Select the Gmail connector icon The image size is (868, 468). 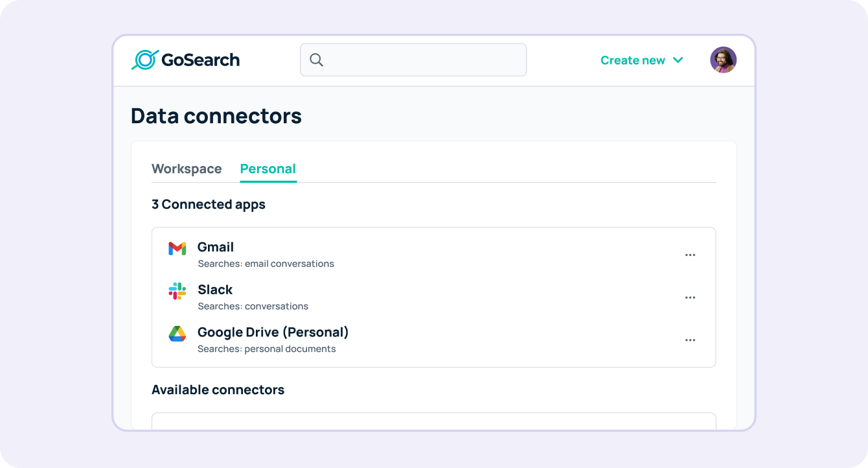[x=177, y=248]
